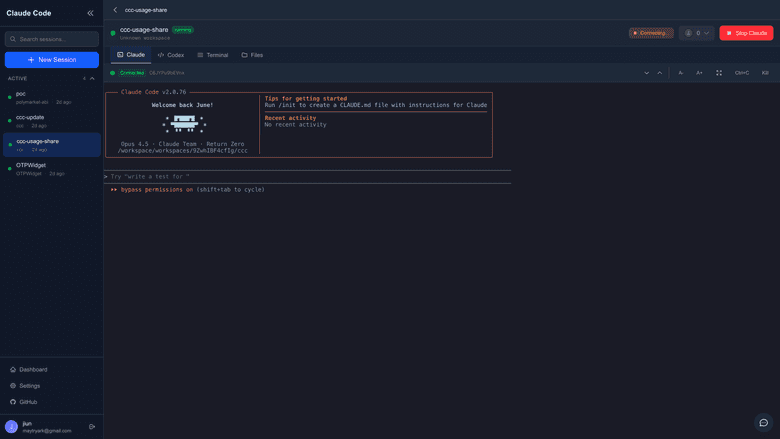
Task: Switch to the Files tab
Action: click(252, 55)
